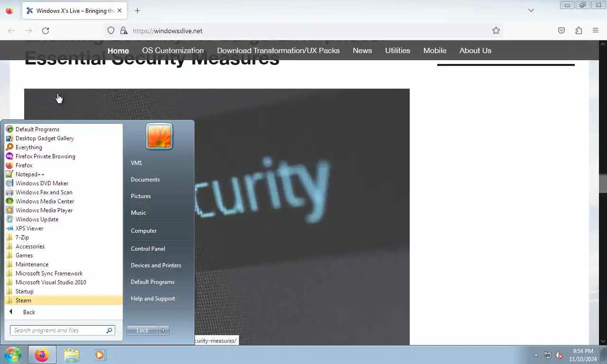Click the Windows Start orb
This screenshot has height=364, width=607.
click(13, 355)
